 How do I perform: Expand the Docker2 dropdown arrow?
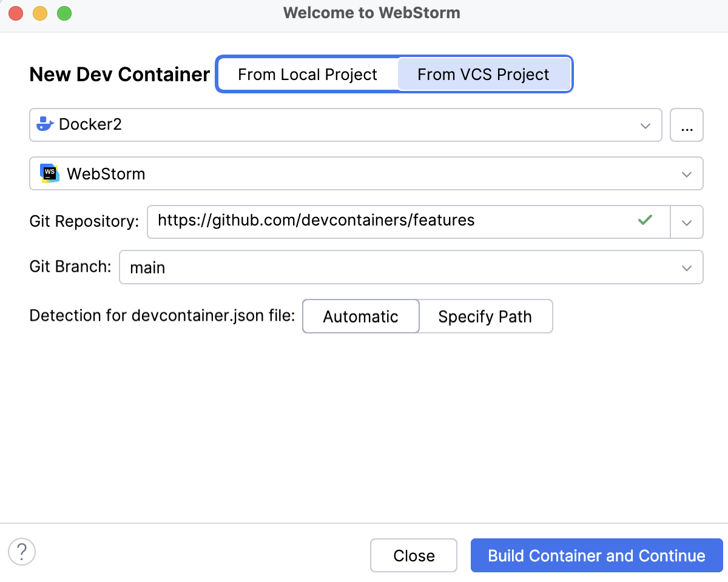click(x=645, y=125)
